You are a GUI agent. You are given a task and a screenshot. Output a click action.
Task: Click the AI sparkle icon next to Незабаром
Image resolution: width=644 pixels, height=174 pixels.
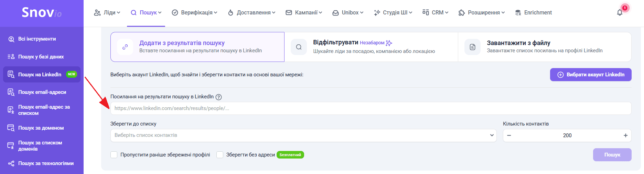point(389,43)
